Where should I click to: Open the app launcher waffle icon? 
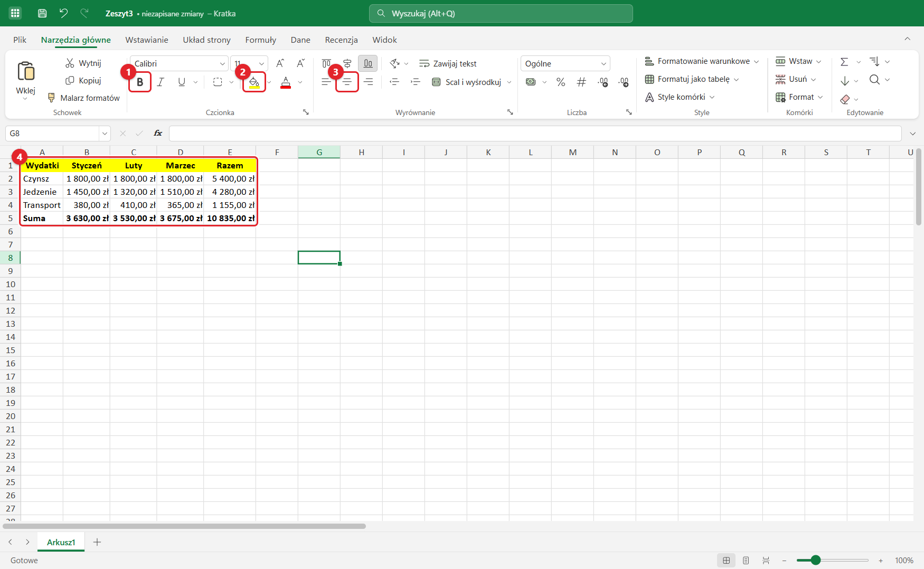[15, 13]
